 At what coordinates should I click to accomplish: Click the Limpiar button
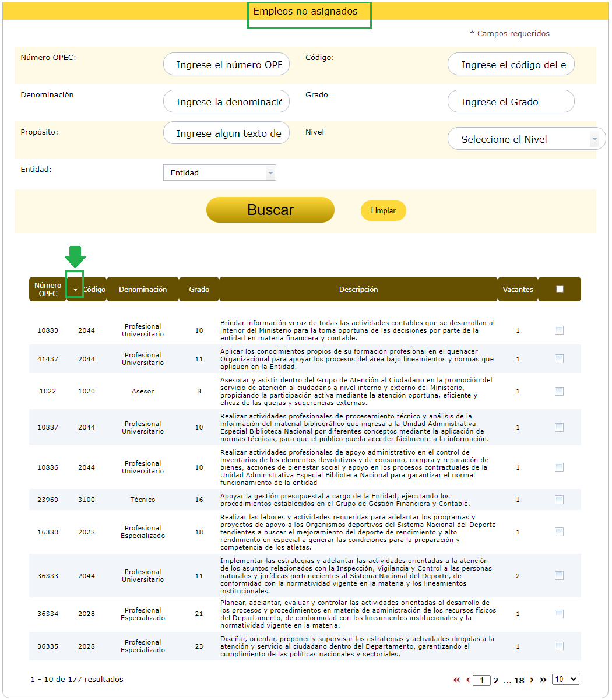tap(383, 211)
